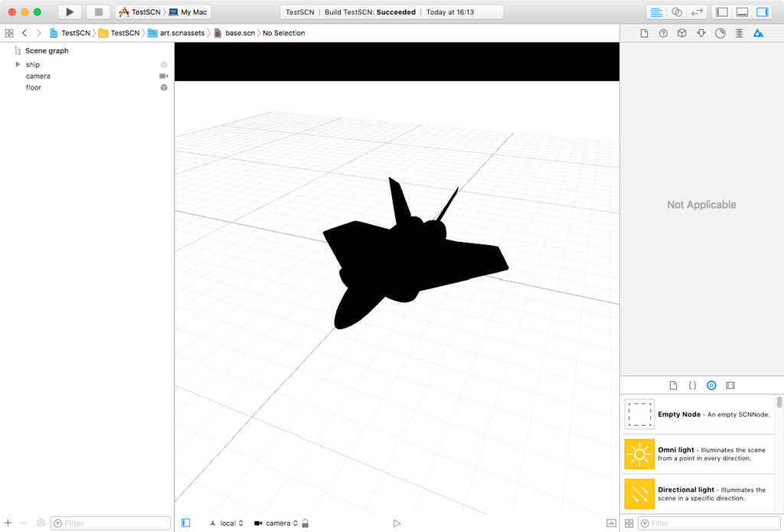Click base.scn in breadcrumb bar
Screen dimensions: 784x532
[234, 33]
